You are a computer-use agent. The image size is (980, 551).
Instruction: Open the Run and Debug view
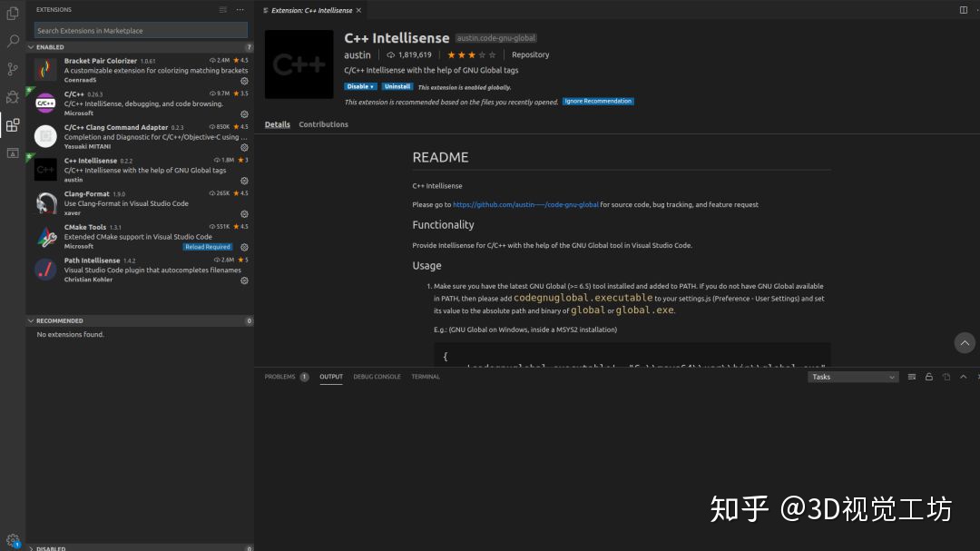click(13, 97)
